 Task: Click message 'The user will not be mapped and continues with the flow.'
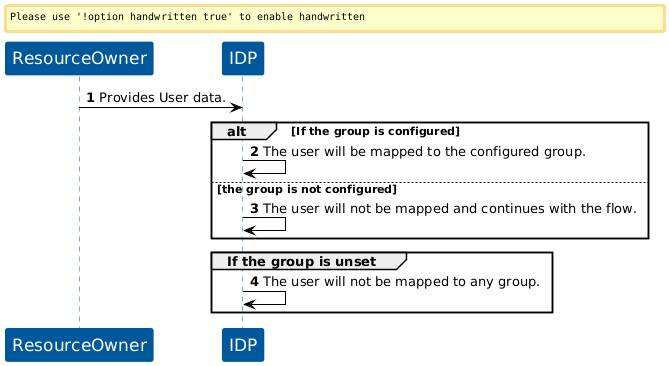[450, 209]
